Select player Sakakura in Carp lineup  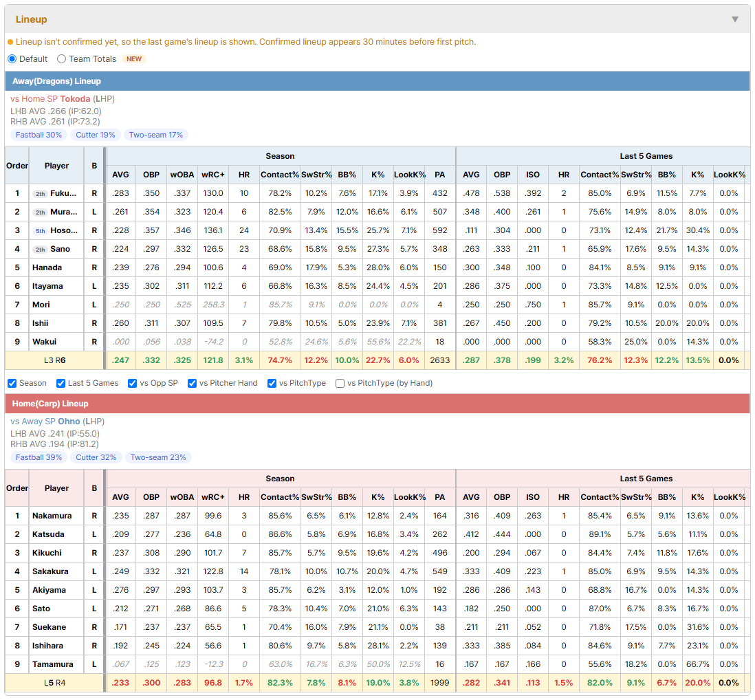click(51, 571)
